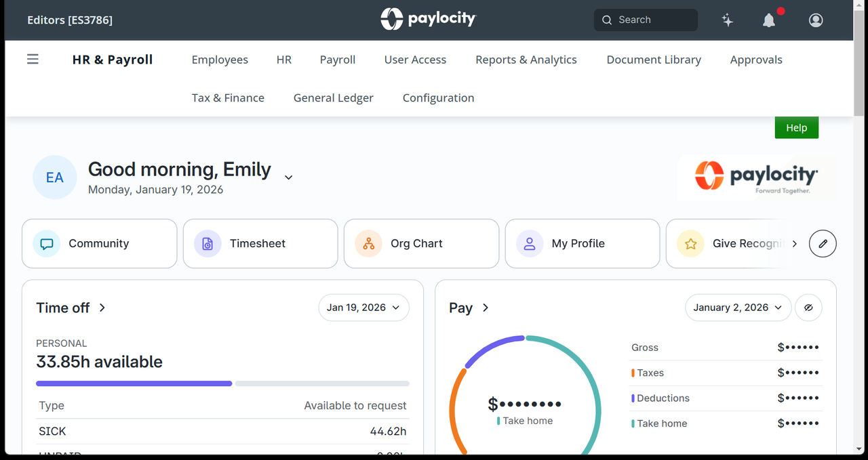
Task: Click the Community chat icon
Action: point(46,243)
